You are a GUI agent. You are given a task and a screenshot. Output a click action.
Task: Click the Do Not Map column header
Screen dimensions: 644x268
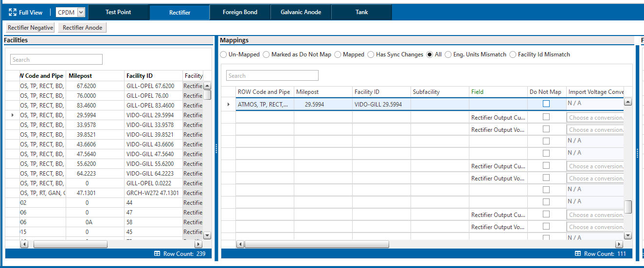pos(547,92)
